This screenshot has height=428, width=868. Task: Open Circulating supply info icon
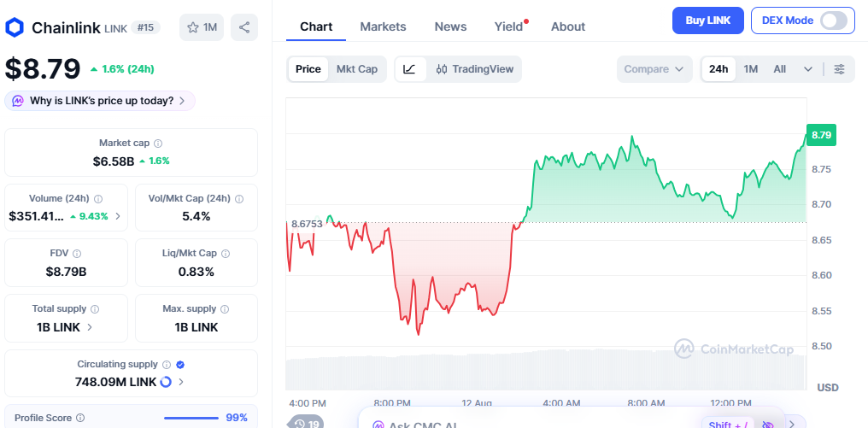coord(167,365)
